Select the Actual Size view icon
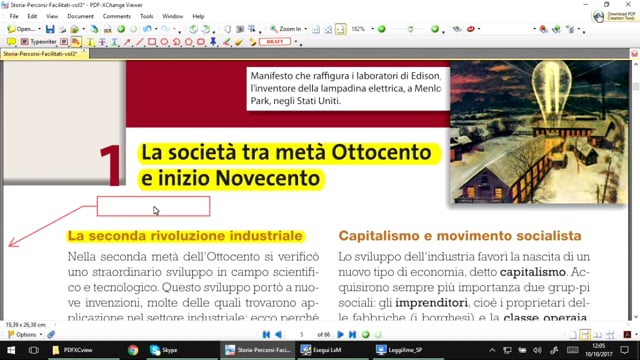The image size is (640, 360). coord(316,29)
